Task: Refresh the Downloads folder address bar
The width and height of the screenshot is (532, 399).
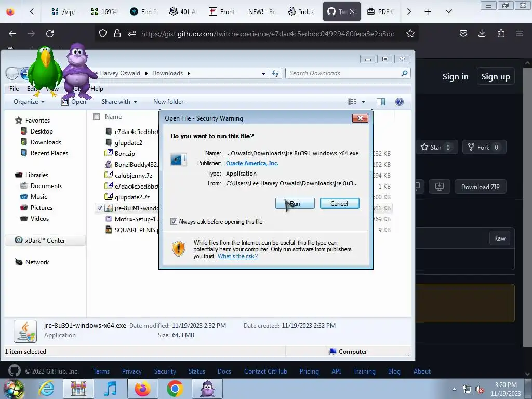Action: pyautogui.click(x=275, y=73)
